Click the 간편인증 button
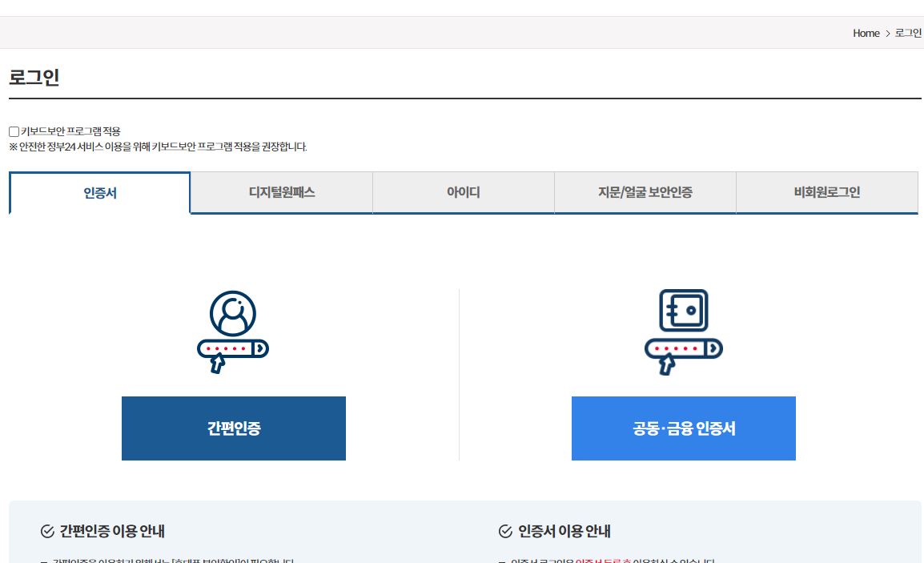 tap(234, 428)
